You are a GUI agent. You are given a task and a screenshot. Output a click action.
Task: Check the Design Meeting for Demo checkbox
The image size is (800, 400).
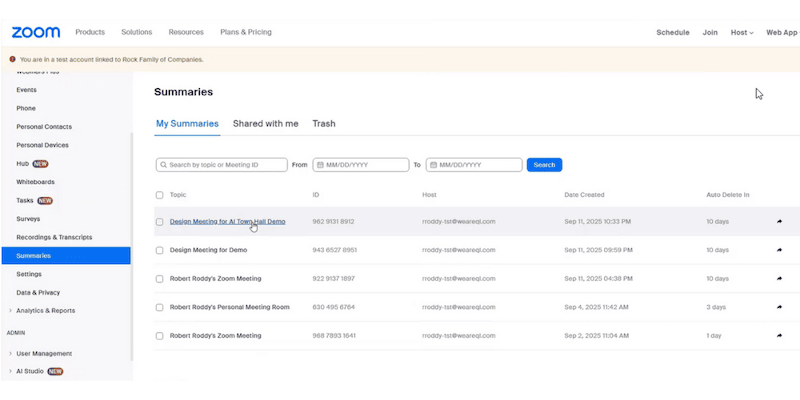click(159, 250)
